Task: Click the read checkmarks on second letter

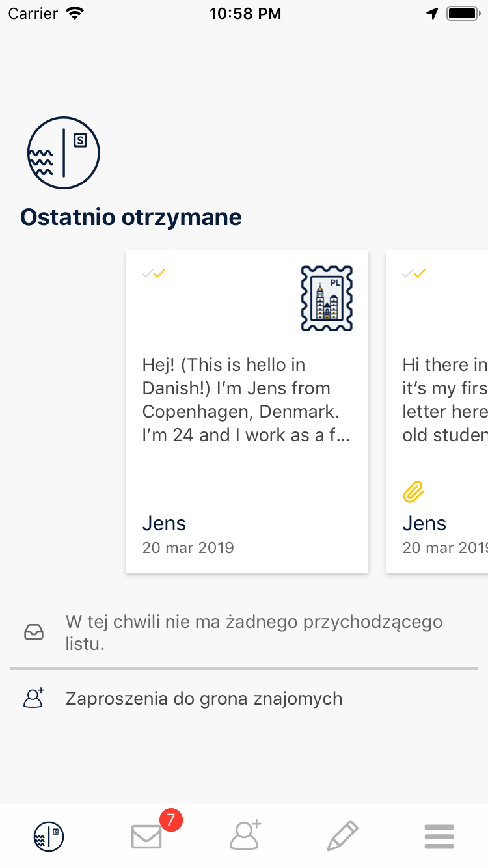Action: [x=414, y=273]
